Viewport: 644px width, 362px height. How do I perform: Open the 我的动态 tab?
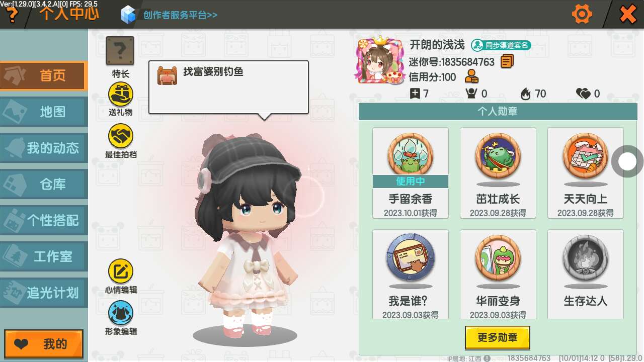(44, 148)
